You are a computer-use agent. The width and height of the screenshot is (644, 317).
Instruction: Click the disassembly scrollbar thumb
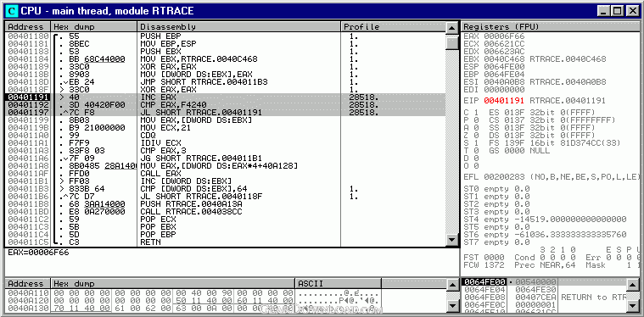(452, 43)
